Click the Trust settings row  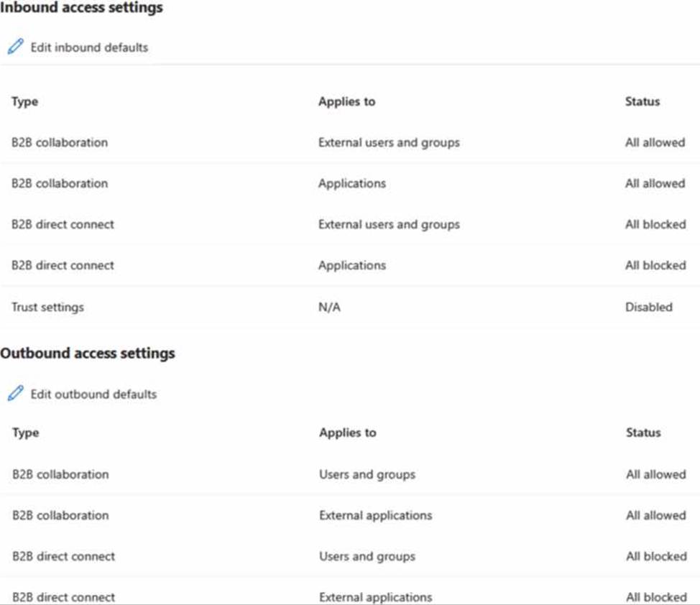pos(47,307)
